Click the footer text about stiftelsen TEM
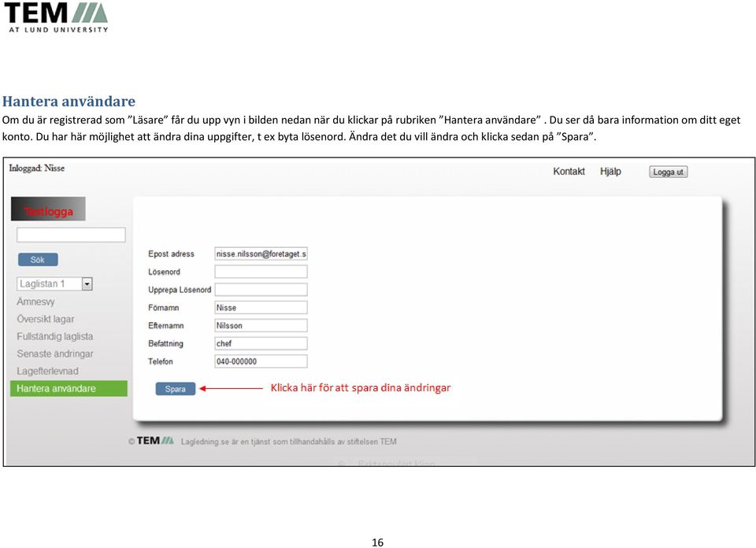Image resolution: width=756 pixels, height=548 pixels. 289,442
